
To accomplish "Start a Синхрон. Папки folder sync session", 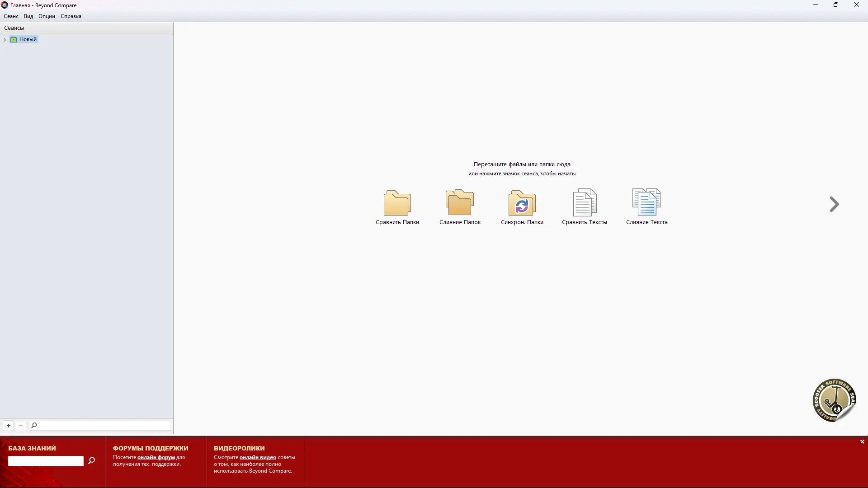I will tap(522, 203).
